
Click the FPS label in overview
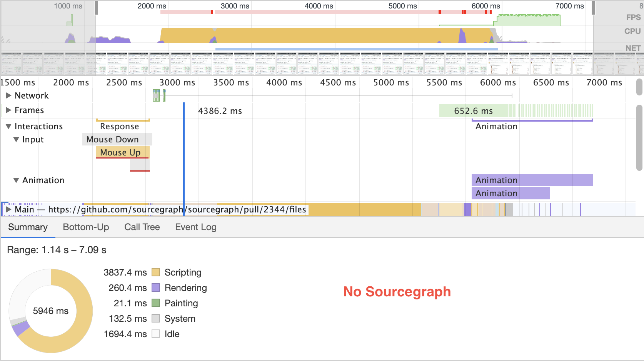pos(633,18)
